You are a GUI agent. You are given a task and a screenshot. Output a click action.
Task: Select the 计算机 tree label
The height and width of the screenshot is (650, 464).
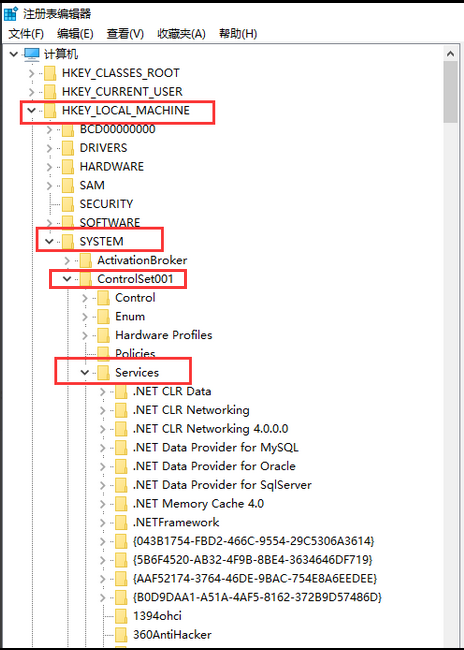(61, 54)
